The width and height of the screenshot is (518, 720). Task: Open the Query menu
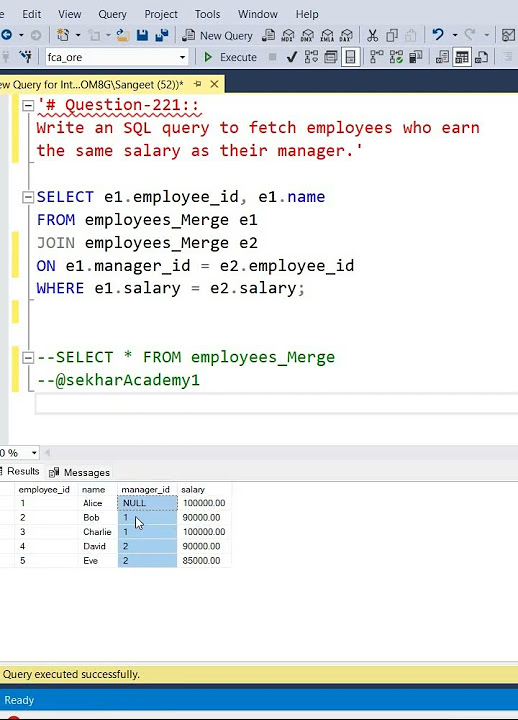113,14
